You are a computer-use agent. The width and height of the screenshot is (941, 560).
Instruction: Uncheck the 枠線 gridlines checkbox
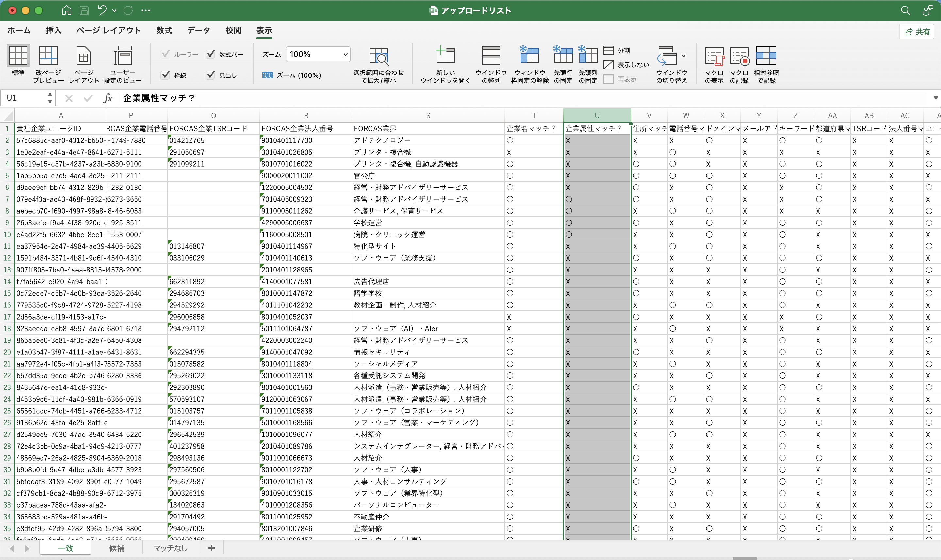[x=165, y=75]
